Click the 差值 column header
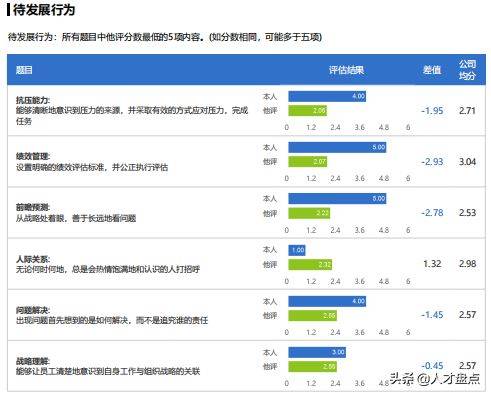Viewport: 491px width, 396px height. pos(432,70)
